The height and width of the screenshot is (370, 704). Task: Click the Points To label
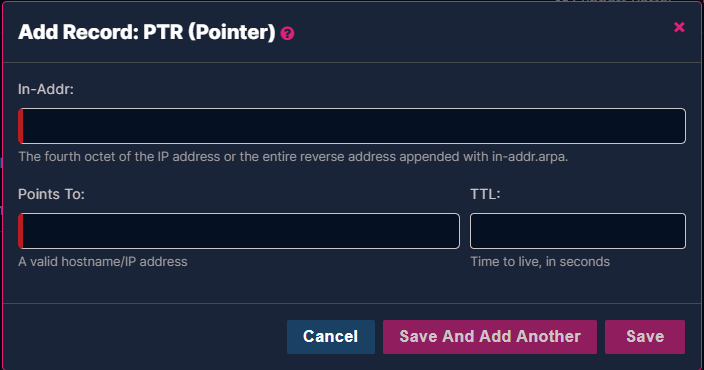click(x=51, y=194)
